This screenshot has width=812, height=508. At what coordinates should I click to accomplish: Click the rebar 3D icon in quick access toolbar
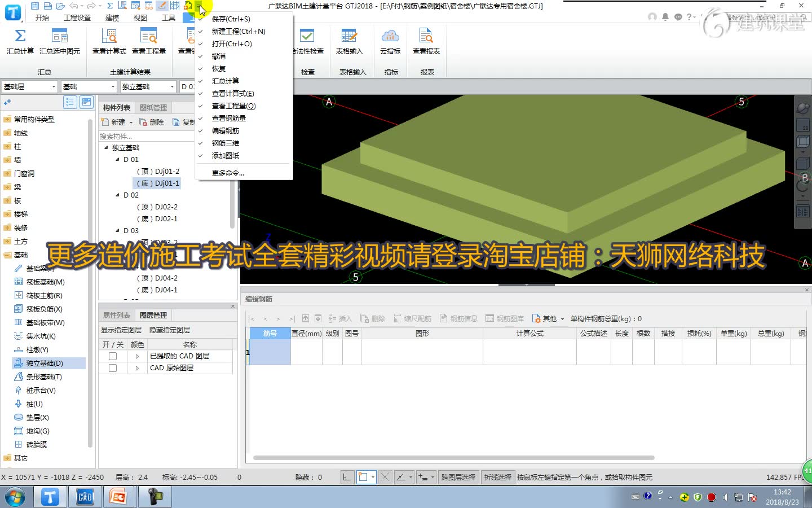(x=175, y=6)
